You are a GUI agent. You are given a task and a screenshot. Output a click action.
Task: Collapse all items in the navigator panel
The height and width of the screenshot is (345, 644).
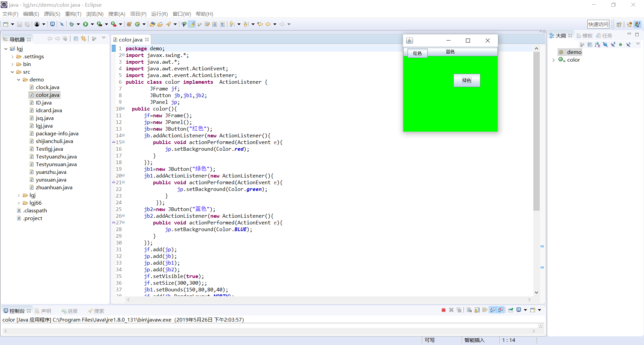point(76,39)
